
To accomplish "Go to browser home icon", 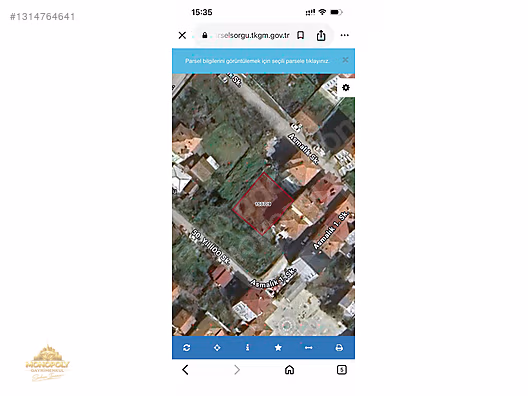I will [289, 370].
